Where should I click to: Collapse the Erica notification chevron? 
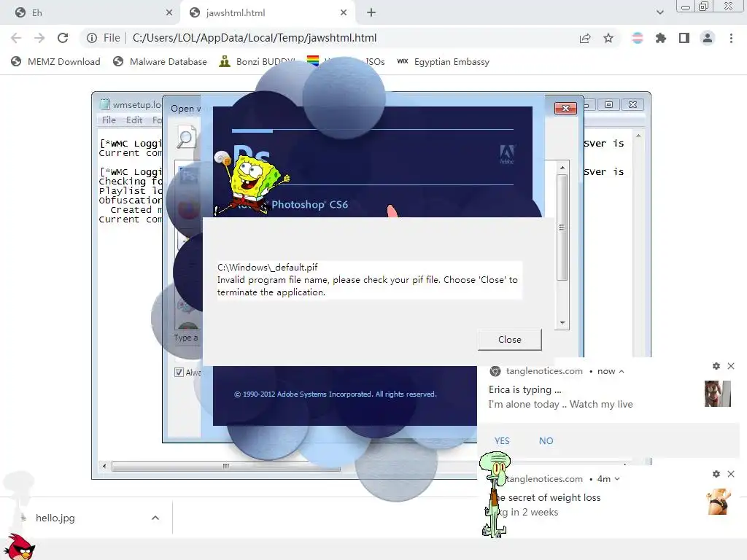tap(622, 371)
